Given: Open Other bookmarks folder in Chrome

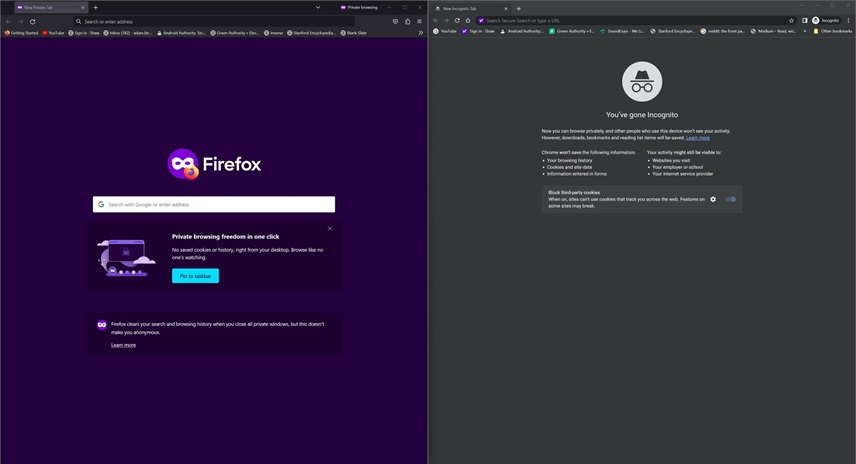Looking at the screenshot, I should click(833, 31).
